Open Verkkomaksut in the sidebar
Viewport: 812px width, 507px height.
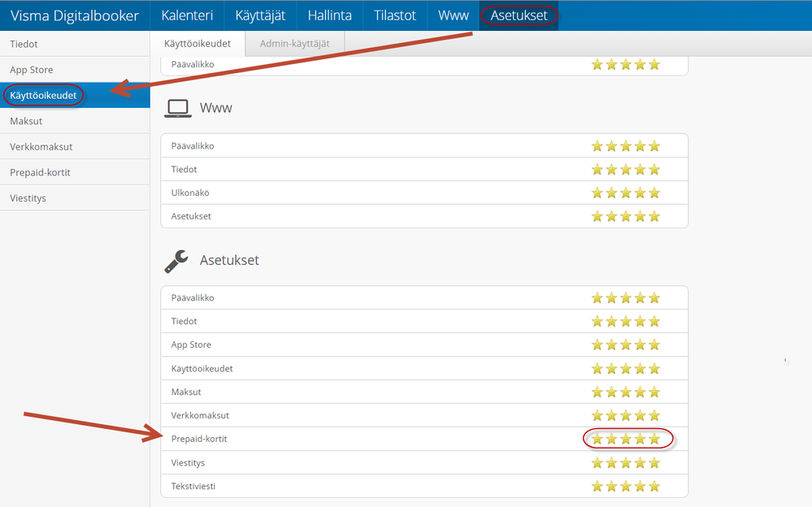coord(75,146)
